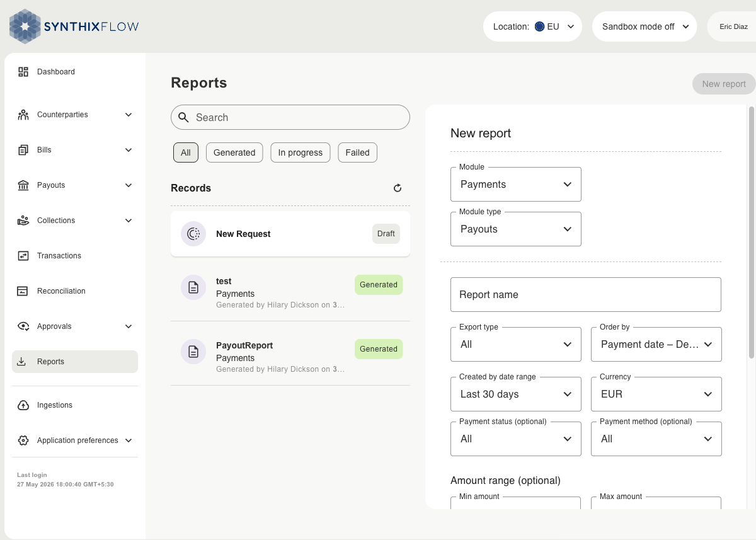Expand the Collections menu

pyautogui.click(x=129, y=221)
